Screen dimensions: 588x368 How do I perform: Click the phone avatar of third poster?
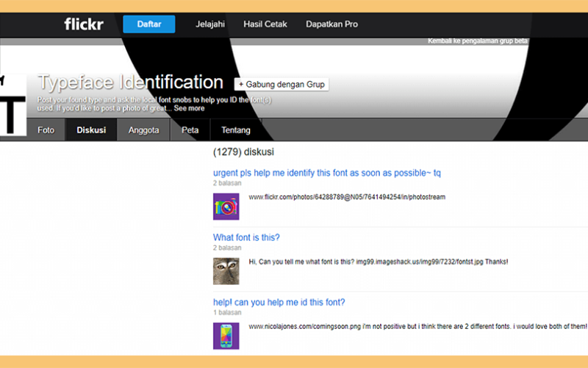226,336
